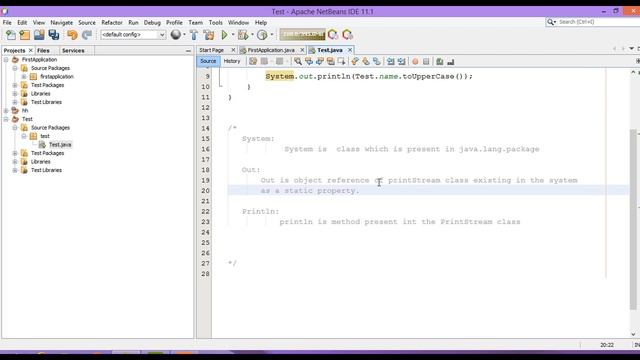Open the Navigate menu
640x360 pixels.
62,22
